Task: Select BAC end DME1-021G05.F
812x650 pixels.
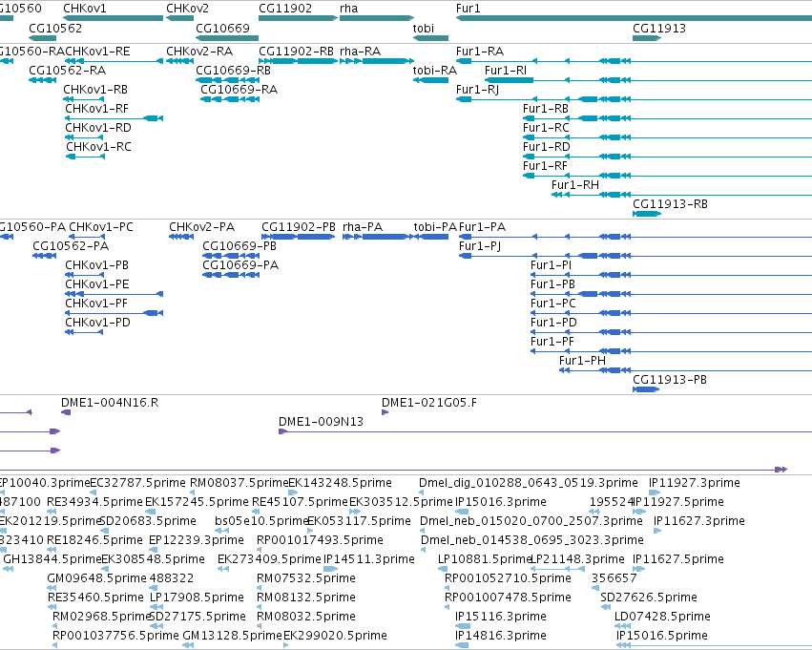Action: coord(428,403)
